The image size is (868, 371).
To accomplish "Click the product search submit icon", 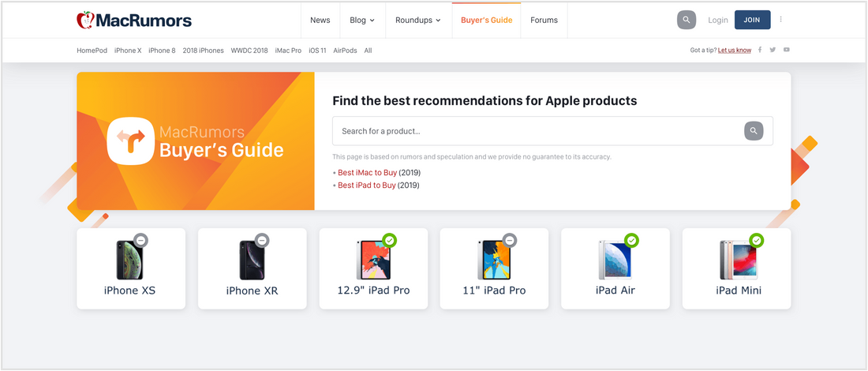I will coord(754,131).
